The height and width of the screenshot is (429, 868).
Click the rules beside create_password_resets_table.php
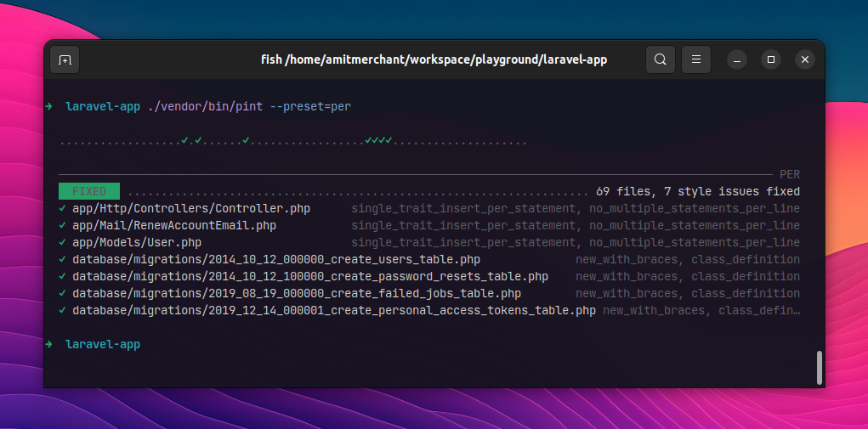click(x=688, y=276)
